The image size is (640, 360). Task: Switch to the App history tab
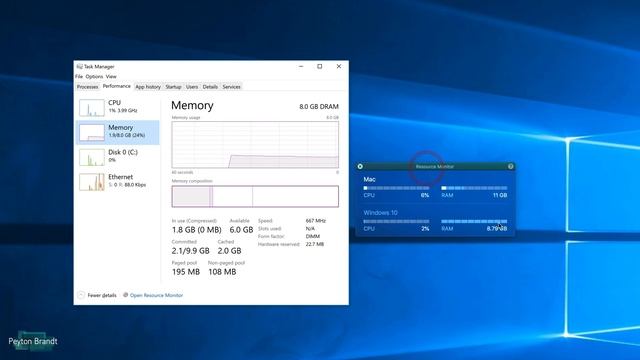point(148,87)
